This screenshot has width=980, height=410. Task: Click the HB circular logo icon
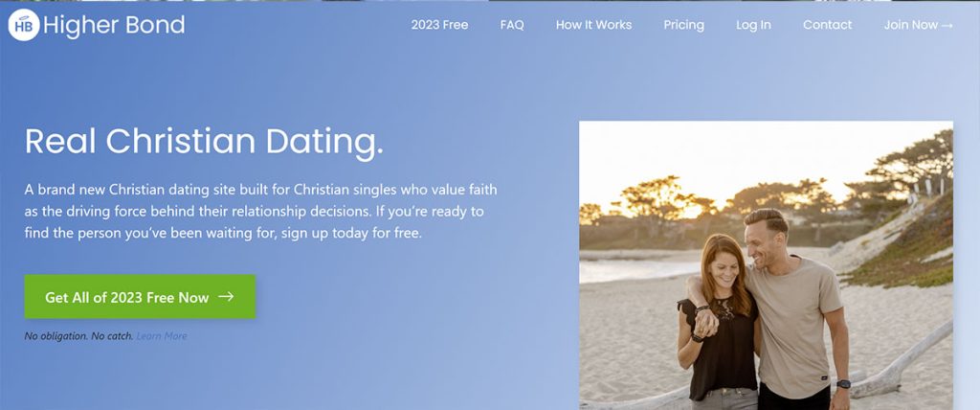coord(24,25)
